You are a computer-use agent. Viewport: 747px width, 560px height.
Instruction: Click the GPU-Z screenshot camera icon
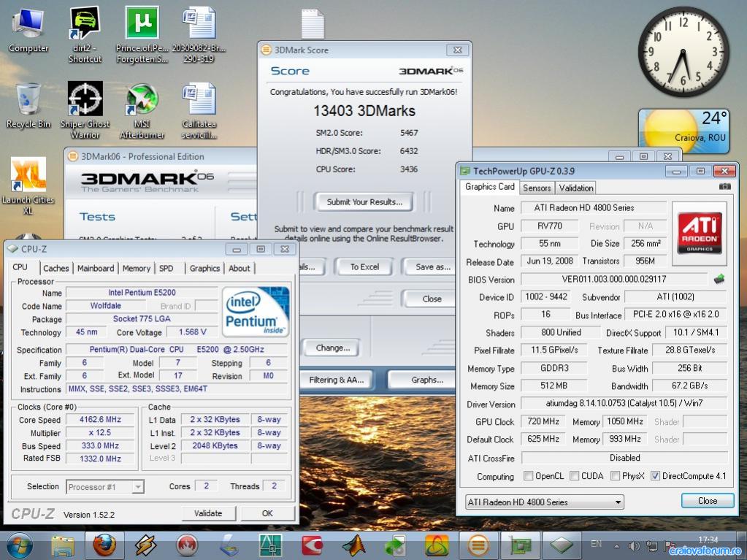coord(724,187)
